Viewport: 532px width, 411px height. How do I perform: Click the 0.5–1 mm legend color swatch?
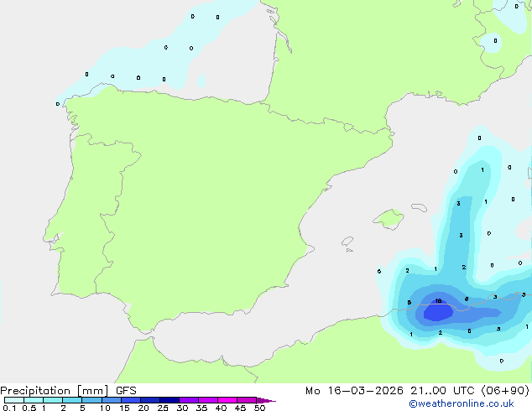point(34,400)
